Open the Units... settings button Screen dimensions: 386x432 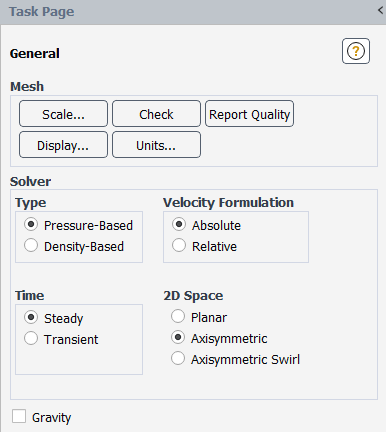[x=156, y=145]
